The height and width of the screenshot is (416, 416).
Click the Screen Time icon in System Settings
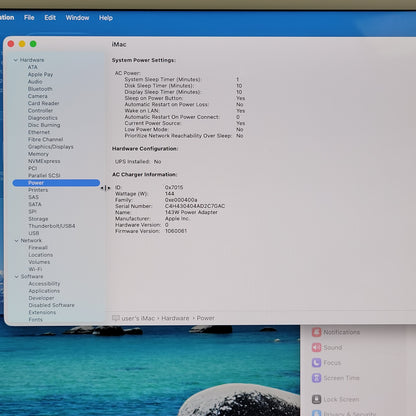pyautogui.click(x=316, y=378)
